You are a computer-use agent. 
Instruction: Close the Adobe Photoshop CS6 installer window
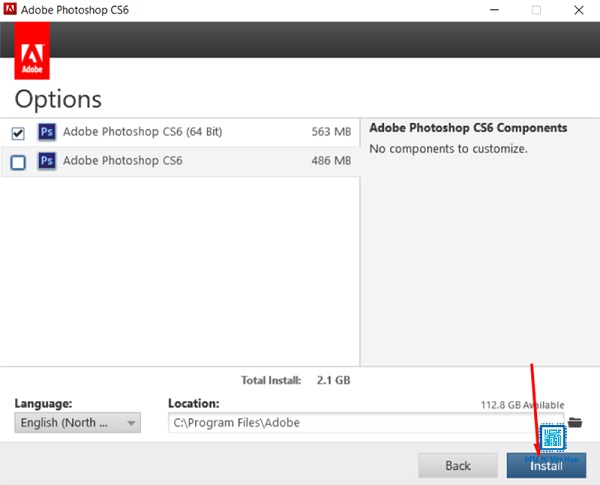point(579,10)
